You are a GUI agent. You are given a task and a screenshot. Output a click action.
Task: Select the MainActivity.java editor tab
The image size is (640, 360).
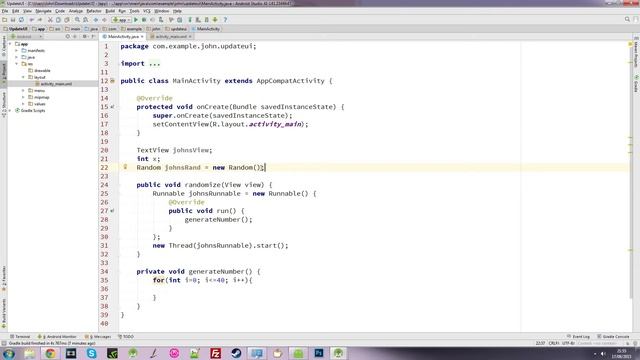123,36
